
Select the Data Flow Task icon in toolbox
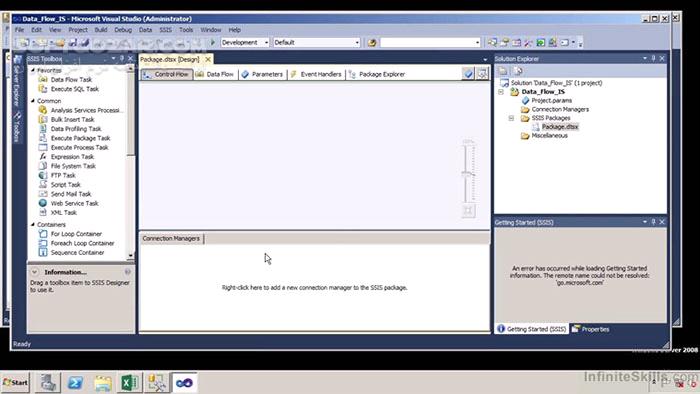[43, 79]
